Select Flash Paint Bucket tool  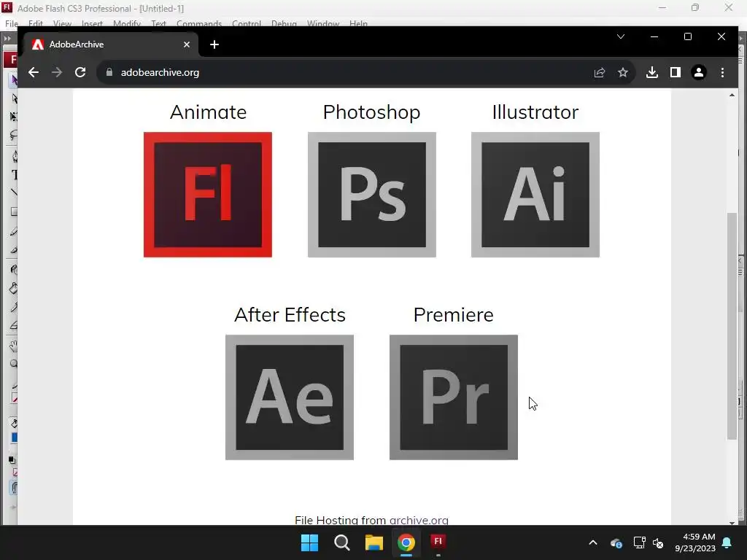14,288
